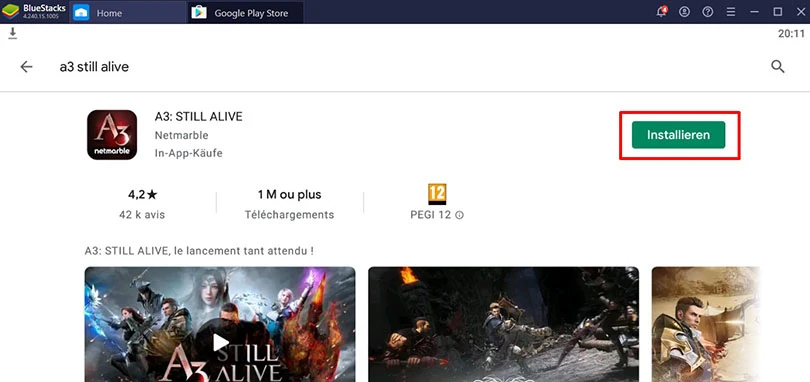Open the BlueStacks help question mark icon
Viewport: 810px width, 382px height.
tap(708, 11)
